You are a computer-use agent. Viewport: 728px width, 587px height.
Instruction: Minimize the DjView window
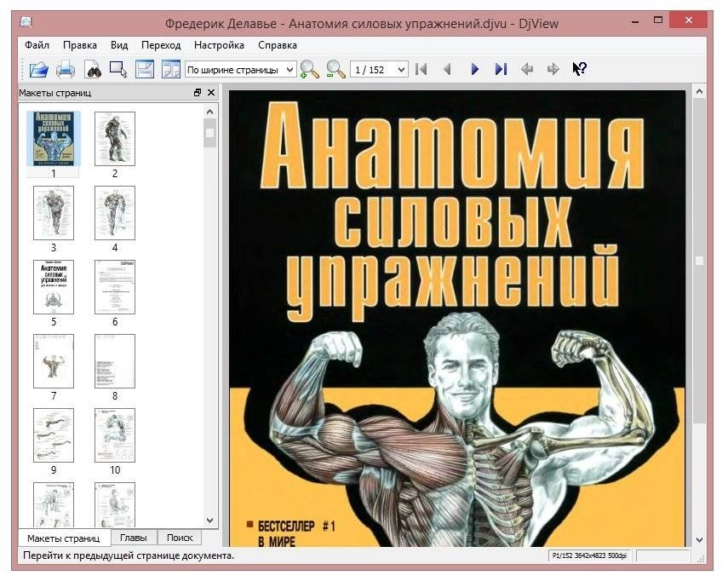pos(635,21)
